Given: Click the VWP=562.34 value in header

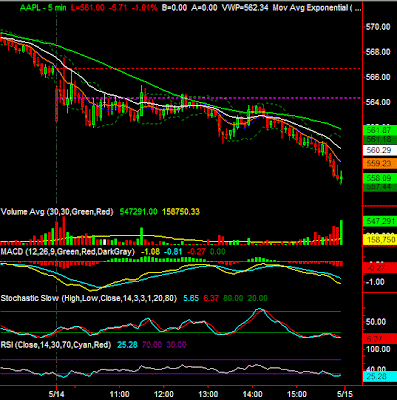Looking at the screenshot, I should [x=246, y=8].
